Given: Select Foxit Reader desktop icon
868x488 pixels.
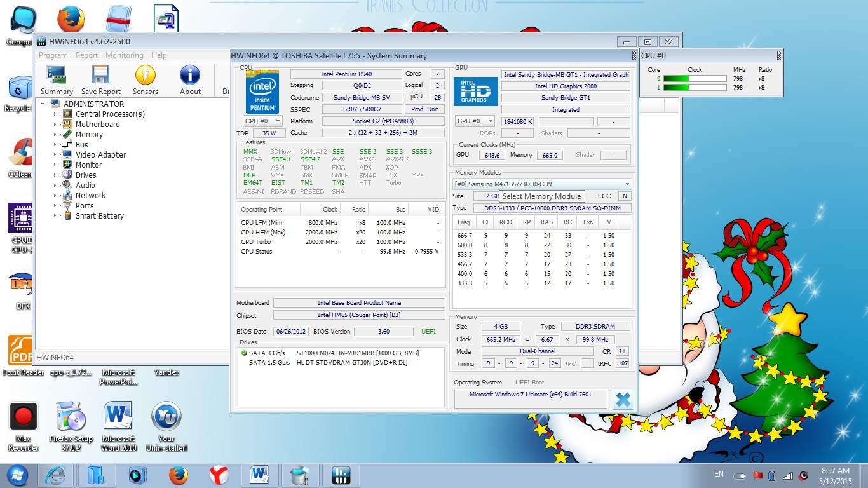Looking at the screenshot, I should tap(23, 356).
